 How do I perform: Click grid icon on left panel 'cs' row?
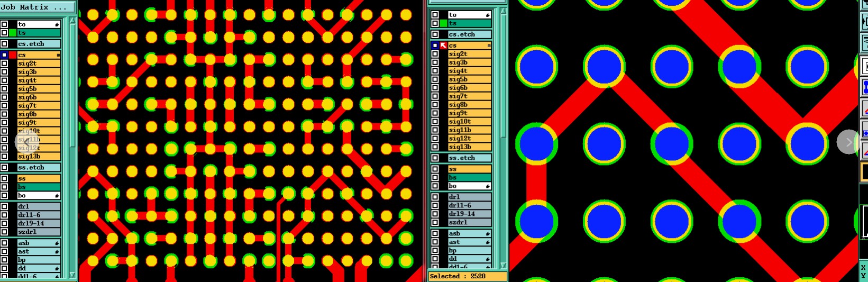58,55
